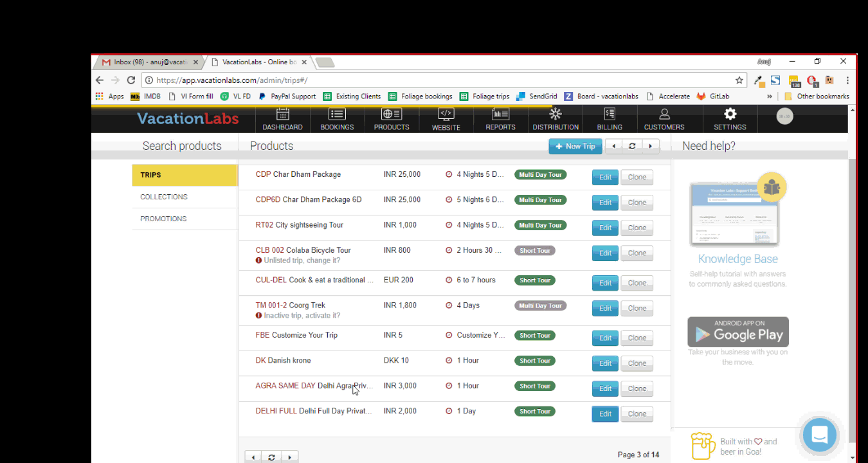Switch to the Gmail Inbox tab
The image size is (868, 463).
[150, 62]
